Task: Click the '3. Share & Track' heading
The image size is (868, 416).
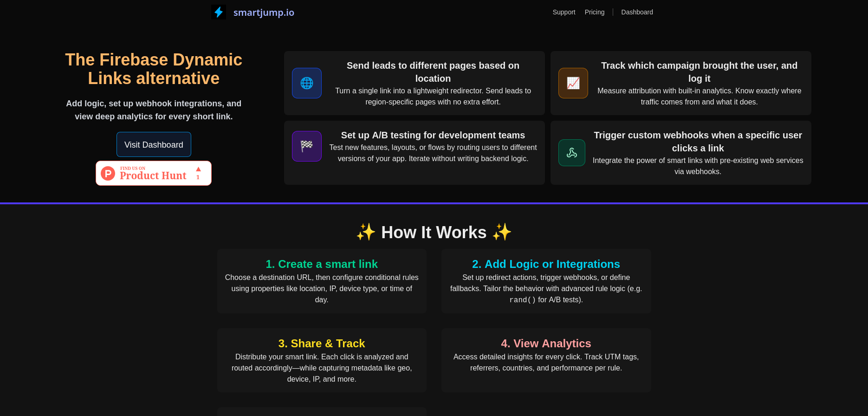Action: pyautogui.click(x=322, y=344)
